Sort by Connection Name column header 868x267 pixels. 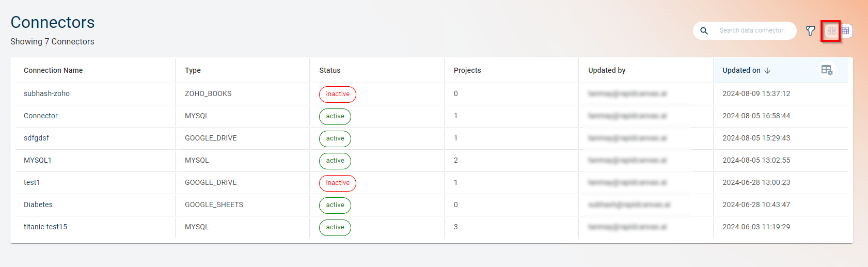[53, 70]
